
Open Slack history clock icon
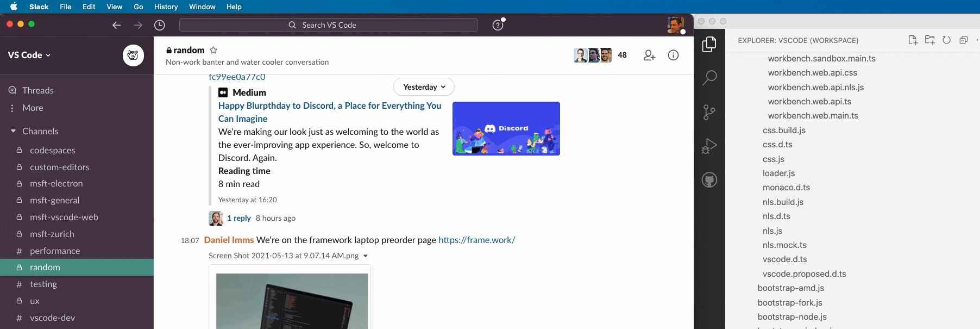click(x=160, y=25)
